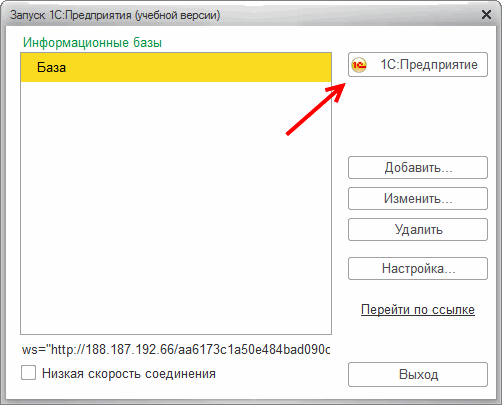Click the red arrow annotation
The image size is (502, 405).
tap(316, 109)
